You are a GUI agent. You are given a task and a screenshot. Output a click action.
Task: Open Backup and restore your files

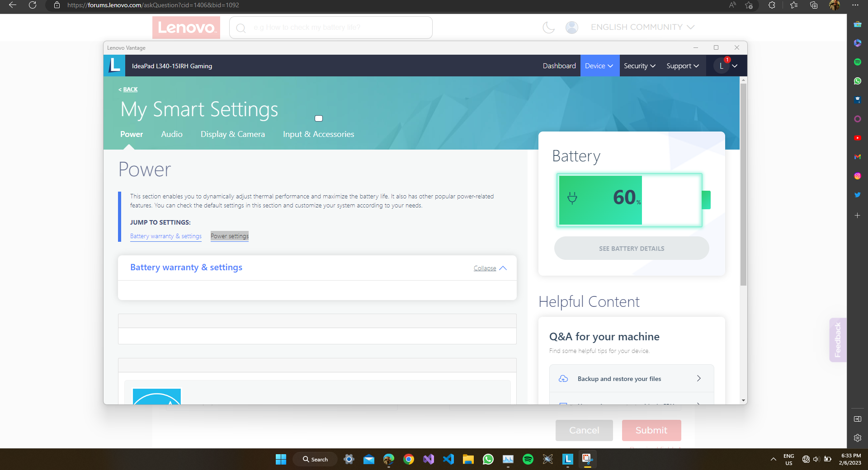pos(632,379)
